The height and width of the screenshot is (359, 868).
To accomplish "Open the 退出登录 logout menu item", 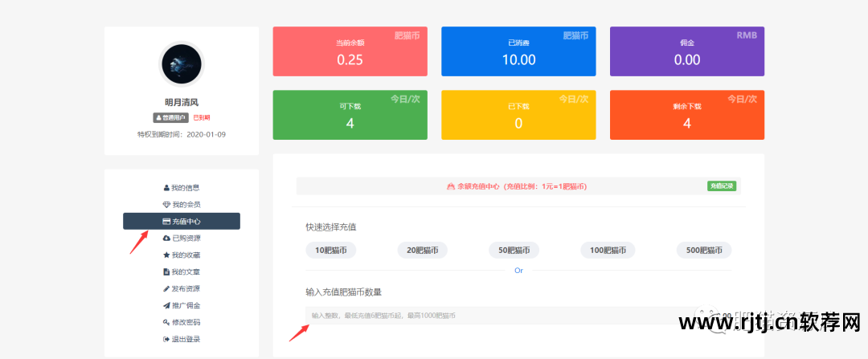I will (x=182, y=340).
